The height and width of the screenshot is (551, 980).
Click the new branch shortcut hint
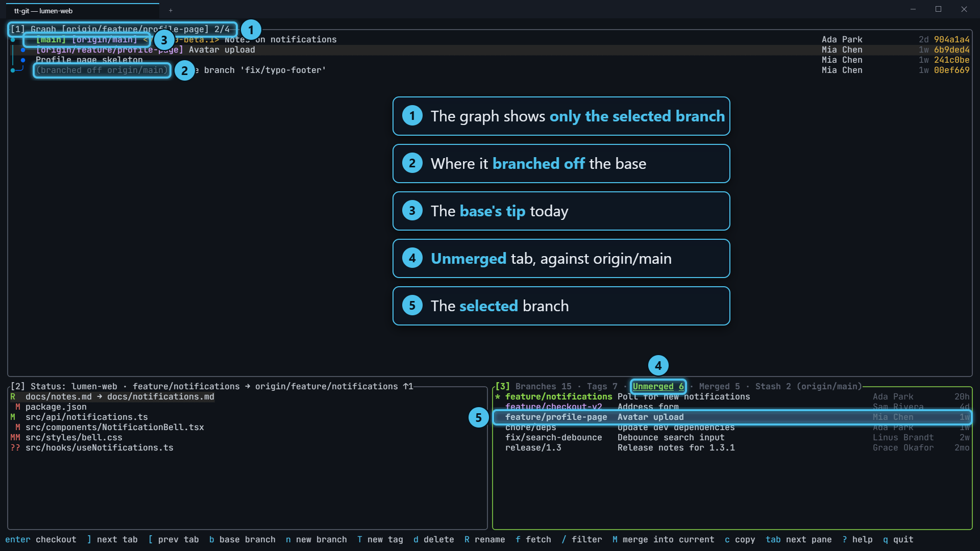click(316, 539)
